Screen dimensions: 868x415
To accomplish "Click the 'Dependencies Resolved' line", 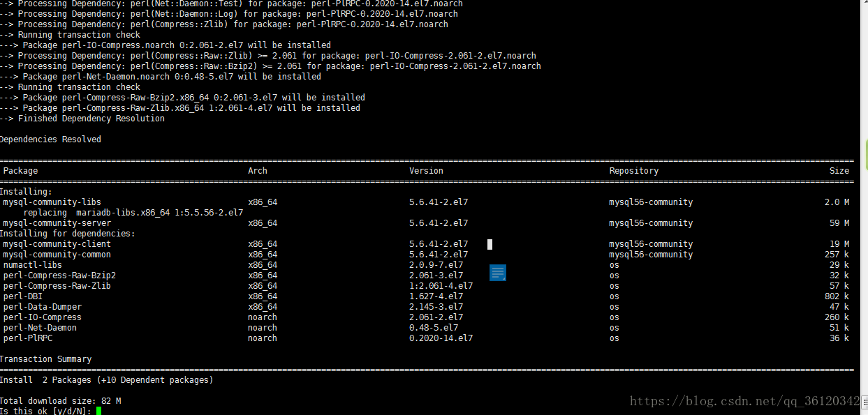I will [x=50, y=139].
